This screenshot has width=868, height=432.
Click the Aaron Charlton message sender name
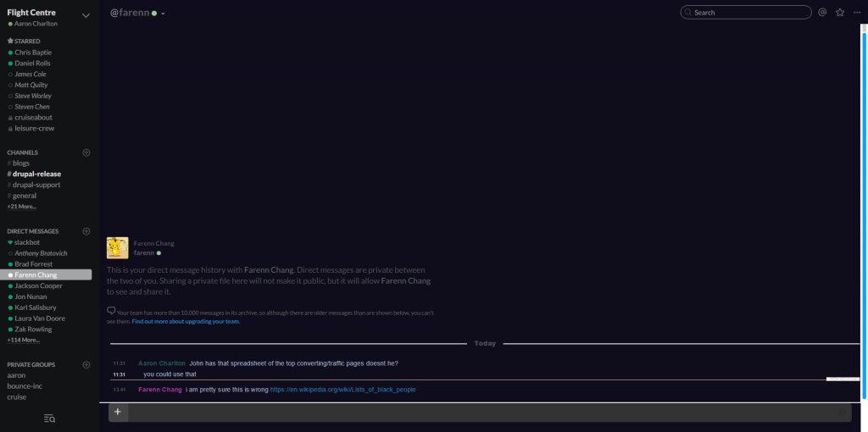162,363
